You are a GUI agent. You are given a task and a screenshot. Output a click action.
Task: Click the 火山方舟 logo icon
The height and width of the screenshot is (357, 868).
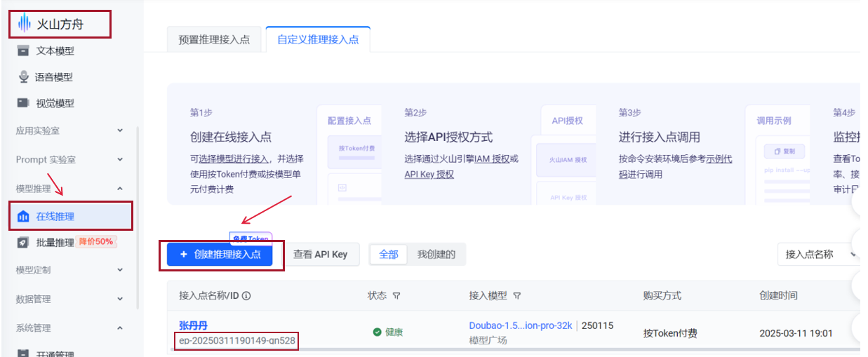click(24, 23)
